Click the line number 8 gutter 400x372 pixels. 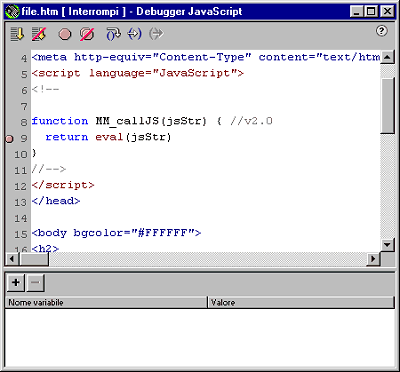23,122
